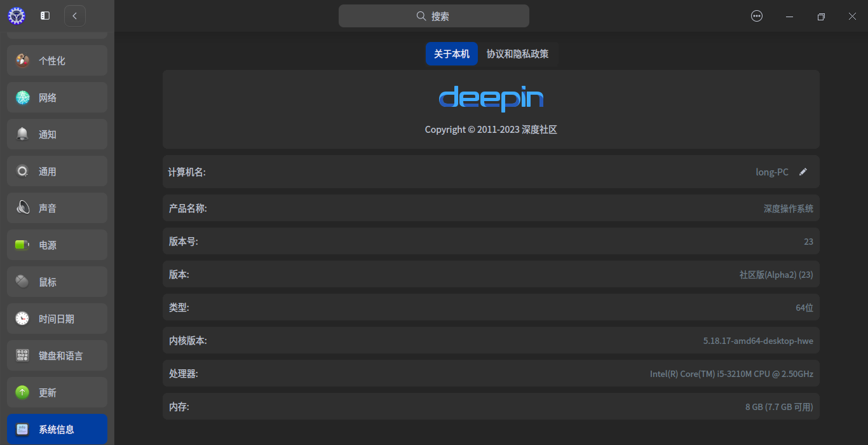Close the Control Center window

pyautogui.click(x=852, y=17)
